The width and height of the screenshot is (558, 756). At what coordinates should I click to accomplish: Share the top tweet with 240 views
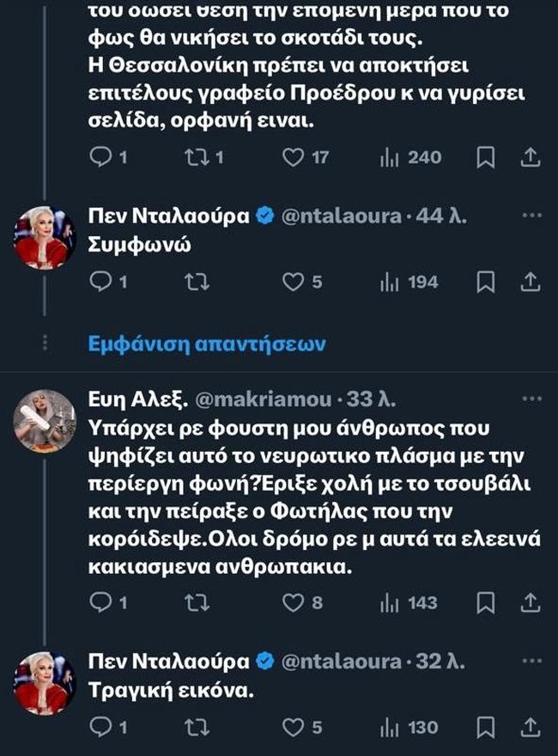point(531,157)
